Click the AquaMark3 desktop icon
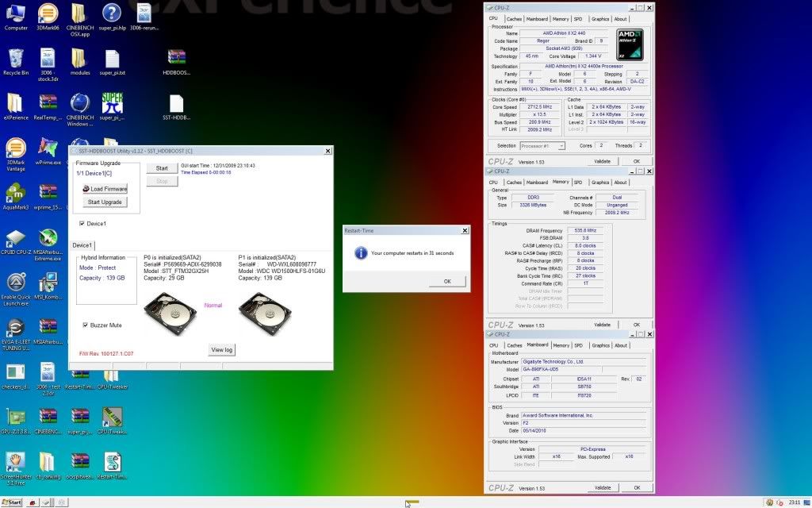The image size is (812, 508). coord(15,194)
